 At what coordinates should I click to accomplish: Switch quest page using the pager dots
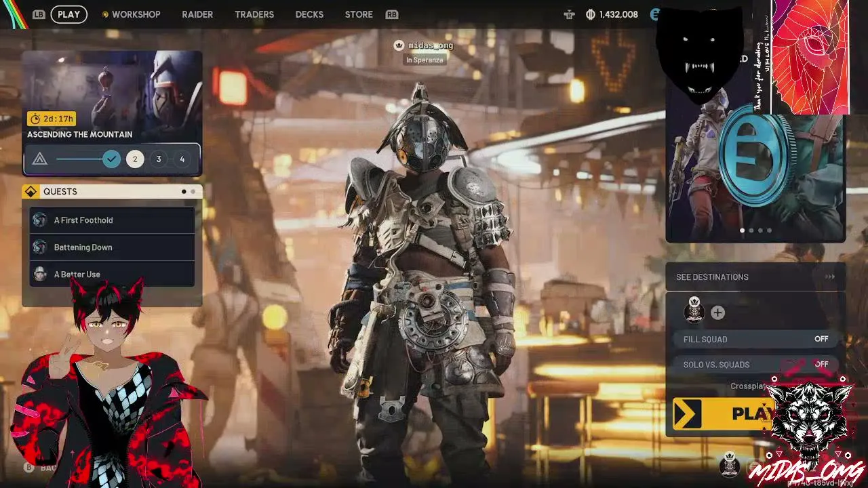coord(188,192)
